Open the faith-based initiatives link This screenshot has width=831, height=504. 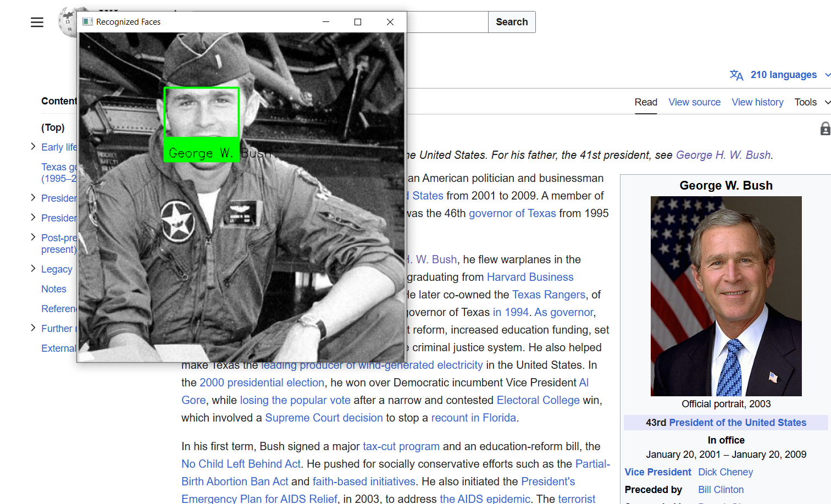coord(364,481)
